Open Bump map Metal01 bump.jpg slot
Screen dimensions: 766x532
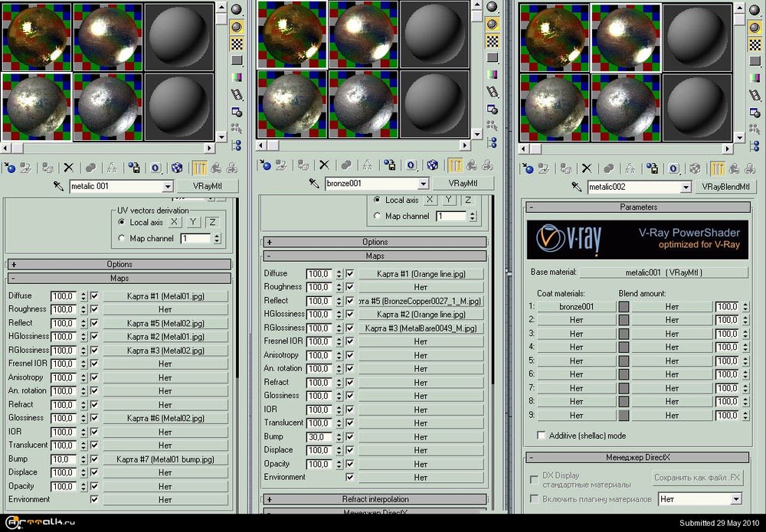tap(165, 459)
